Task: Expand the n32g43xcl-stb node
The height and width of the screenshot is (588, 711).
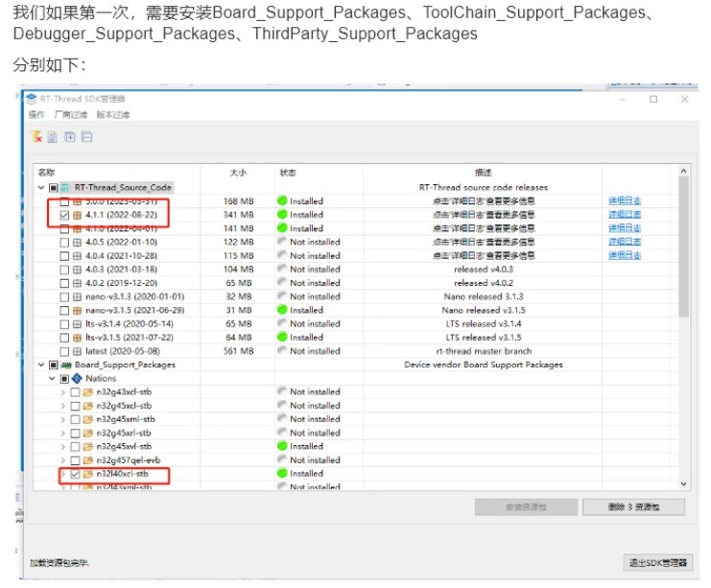Action: pos(63,392)
